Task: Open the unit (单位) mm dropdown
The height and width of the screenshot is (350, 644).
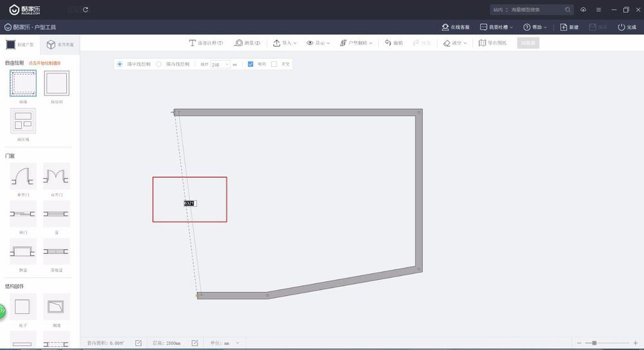Action: [x=237, y=343]
